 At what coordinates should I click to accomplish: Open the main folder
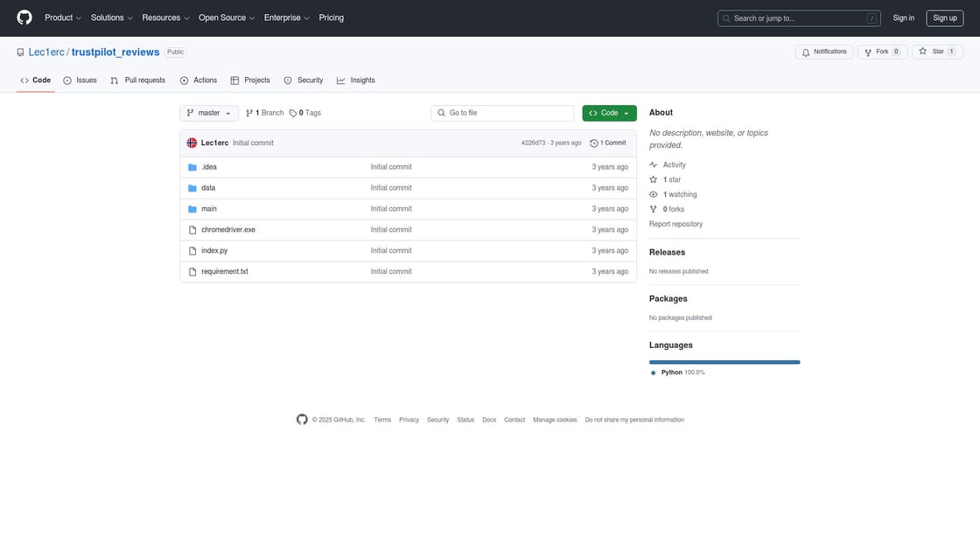(209, 209)
